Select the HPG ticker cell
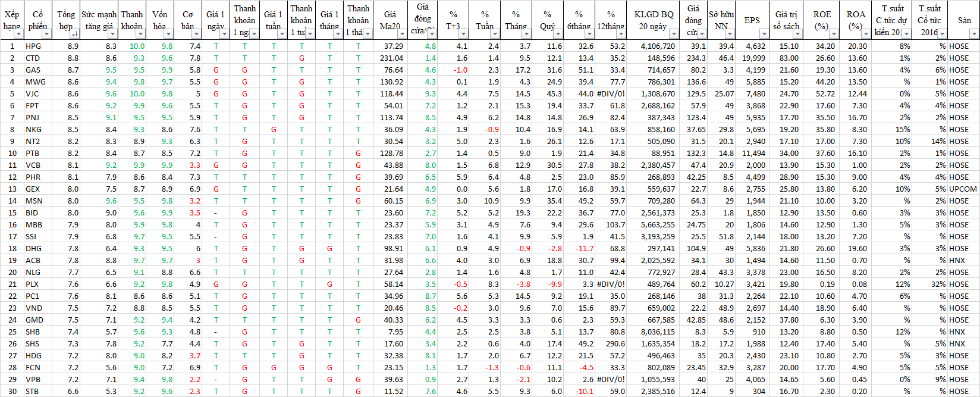Screen dimensions: 980x397 pos(38,46)
